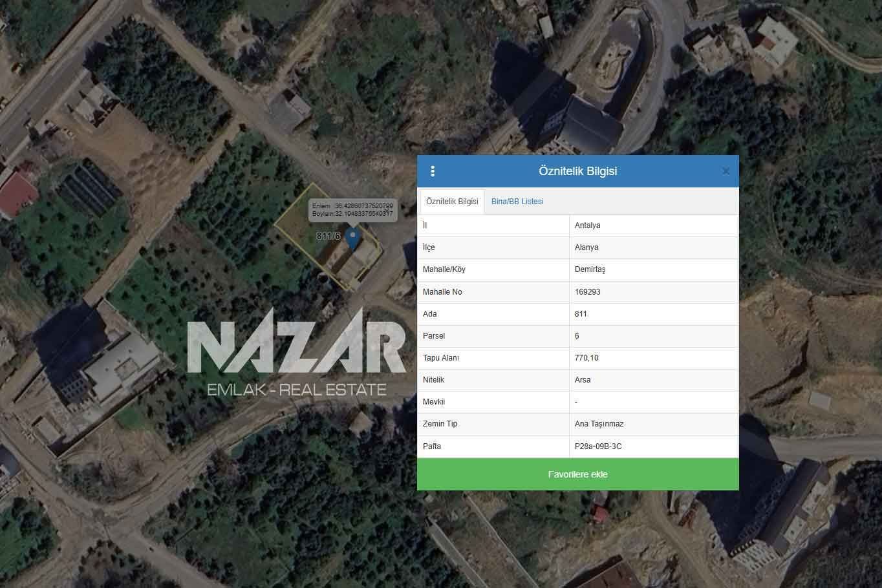This screenshot has height=588, width=882.
Task: Click the Enlem/Boylam coordinate tooltip
Action: (x=352, y=209)
